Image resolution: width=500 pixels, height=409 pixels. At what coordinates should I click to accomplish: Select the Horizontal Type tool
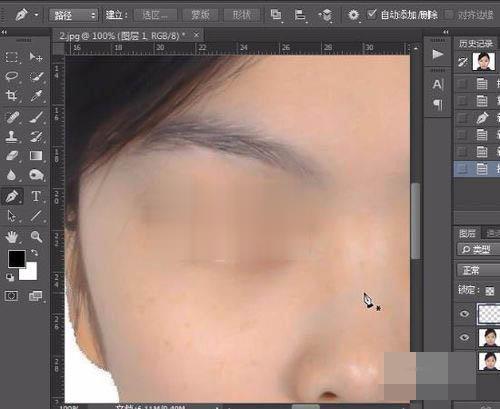click(x=36, y=196)
